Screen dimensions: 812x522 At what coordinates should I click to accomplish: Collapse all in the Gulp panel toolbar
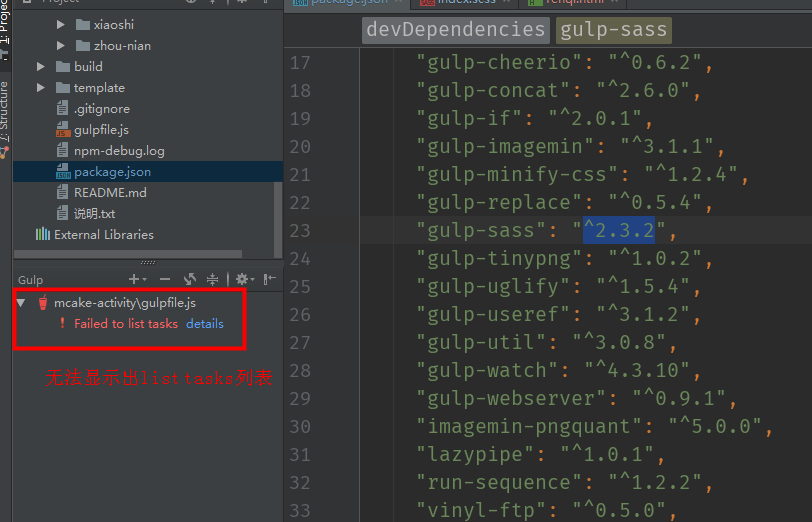[212, 280]
